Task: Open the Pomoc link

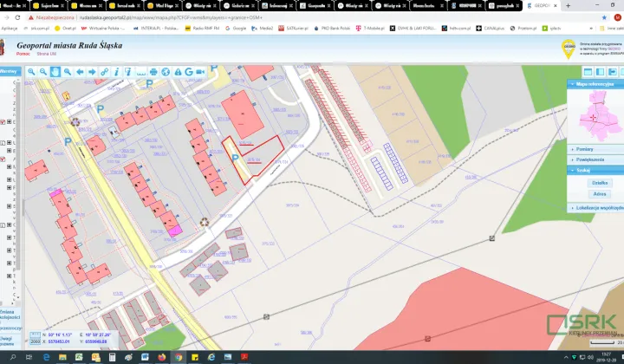Action: (x=23, y=54)
